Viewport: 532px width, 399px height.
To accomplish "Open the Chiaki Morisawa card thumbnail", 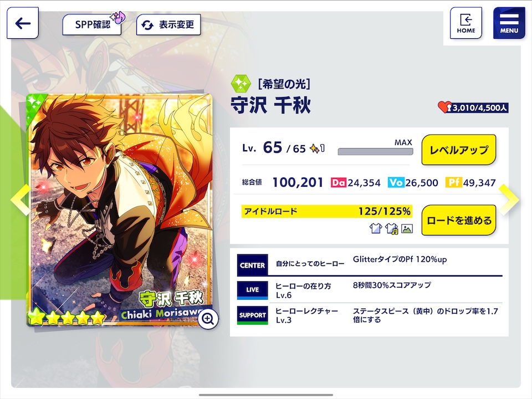I will [x=120, y=210].
